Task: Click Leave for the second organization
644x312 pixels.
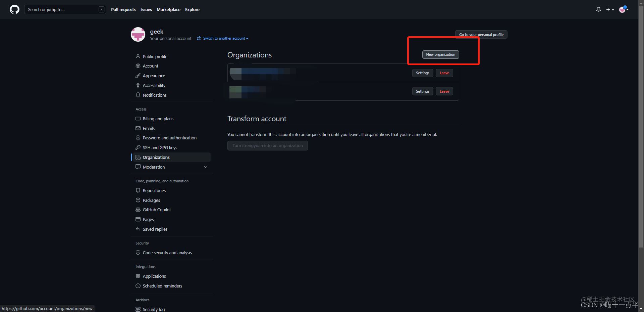Action: pos(444,91)
